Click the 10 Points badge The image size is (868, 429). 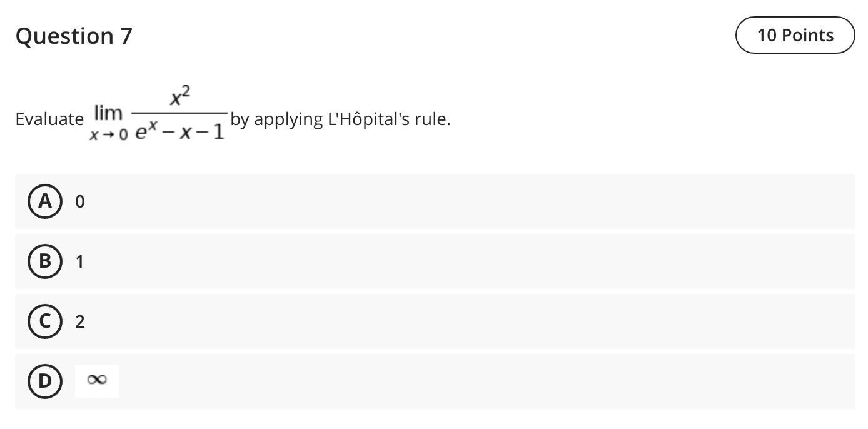[x=795, y=35]
